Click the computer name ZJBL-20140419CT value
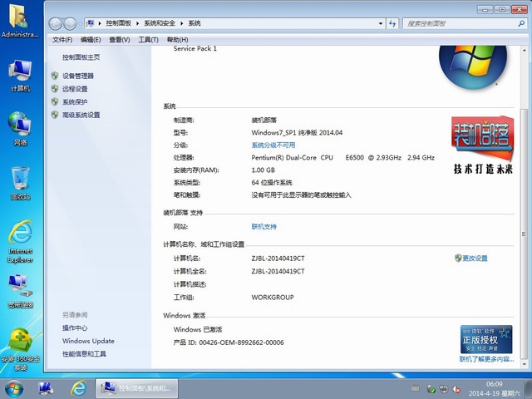 pyautogui.click(x=278, y=259)
